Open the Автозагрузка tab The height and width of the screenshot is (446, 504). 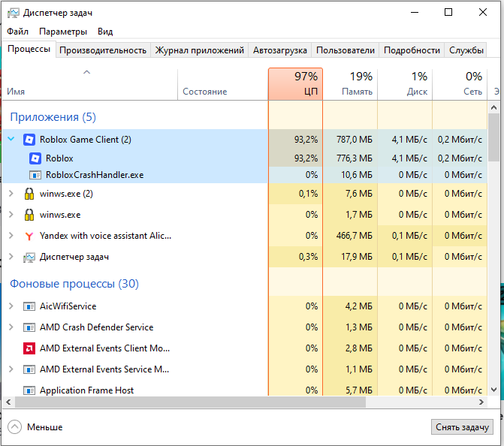279,50
